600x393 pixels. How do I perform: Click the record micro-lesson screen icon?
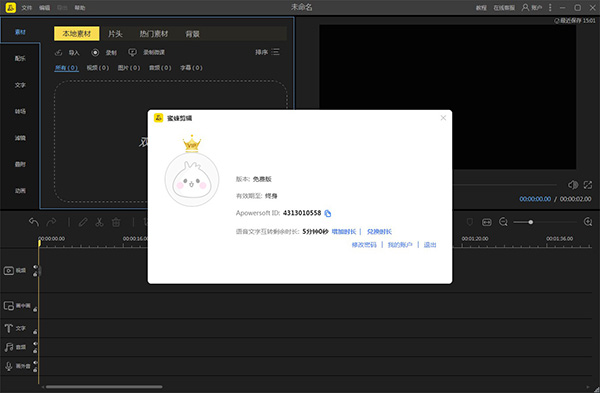(132, 52)
